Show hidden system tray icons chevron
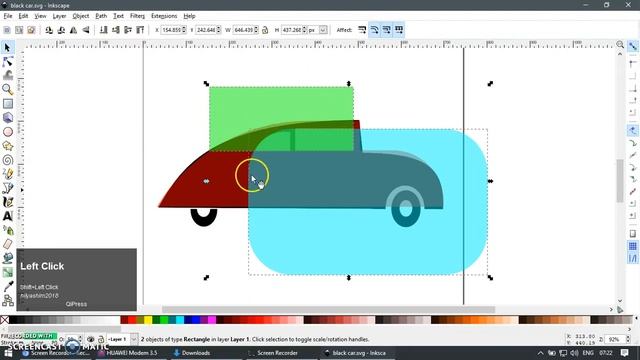The width and height of the screenshot is (640, 360). point(540,353)
